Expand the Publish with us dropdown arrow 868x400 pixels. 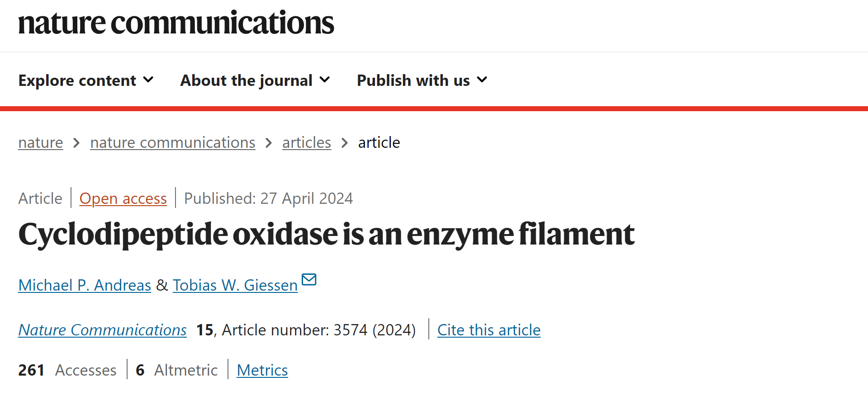[x=482, y=80]
